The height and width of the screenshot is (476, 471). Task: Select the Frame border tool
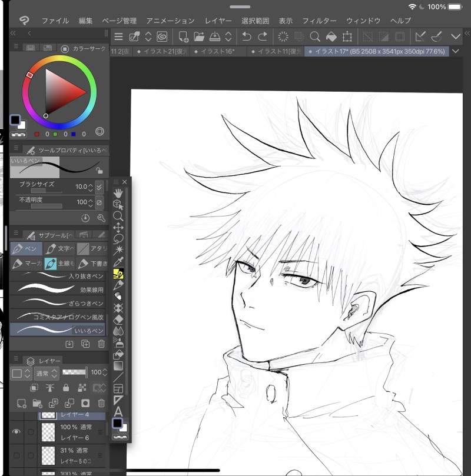(118, 388)
